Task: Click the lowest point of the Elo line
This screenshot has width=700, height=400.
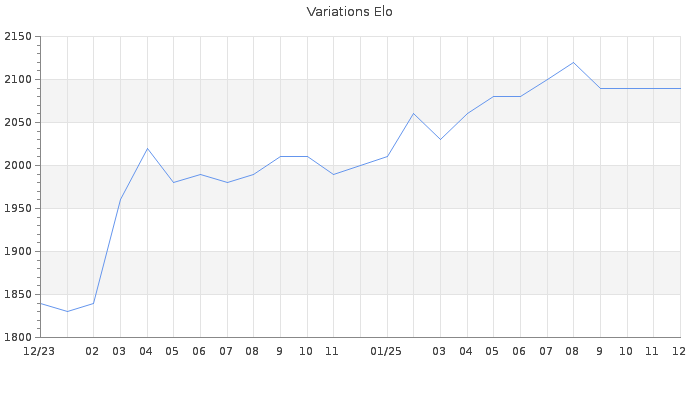Action: tap(67, 311)
